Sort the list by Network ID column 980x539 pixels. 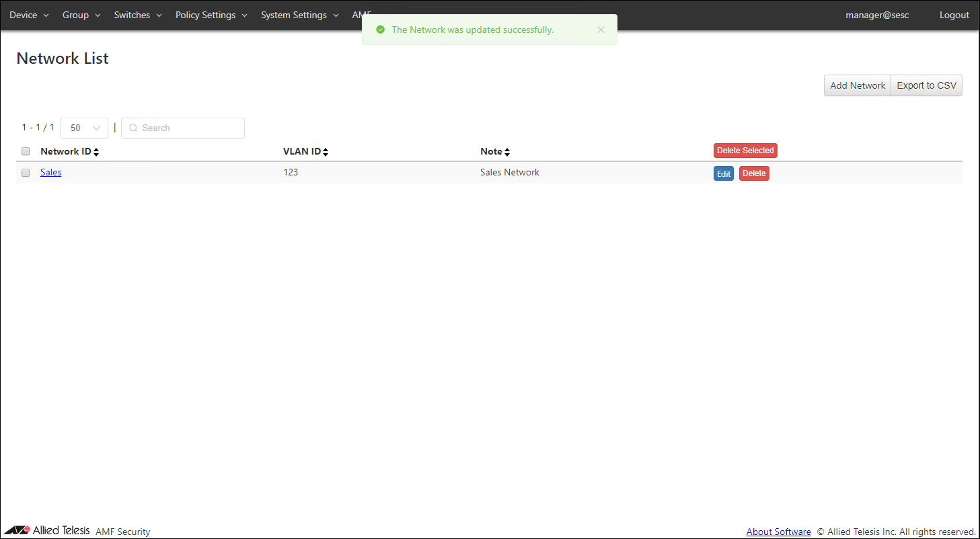click(96, 152)
